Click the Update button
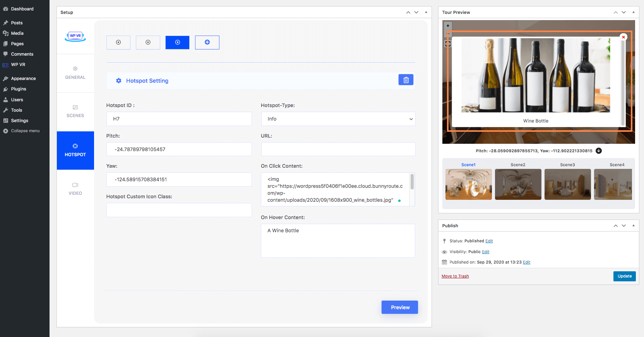 point(624,276)
